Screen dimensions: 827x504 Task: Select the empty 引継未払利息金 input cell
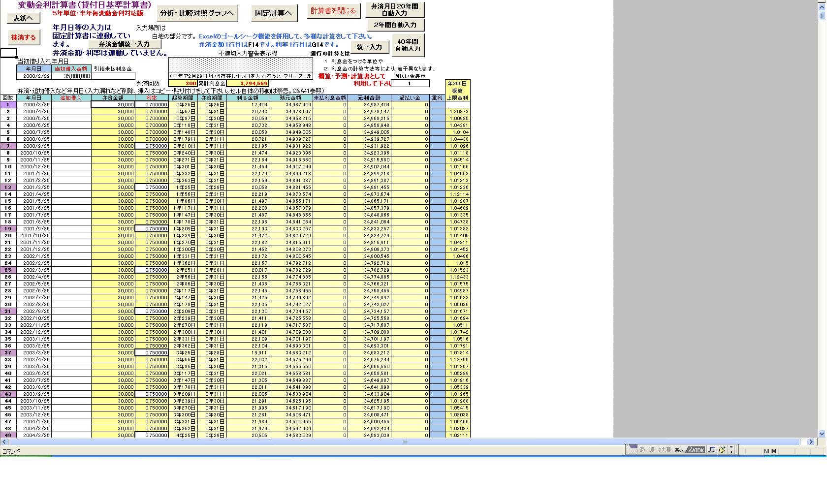[x=113, y=76]
